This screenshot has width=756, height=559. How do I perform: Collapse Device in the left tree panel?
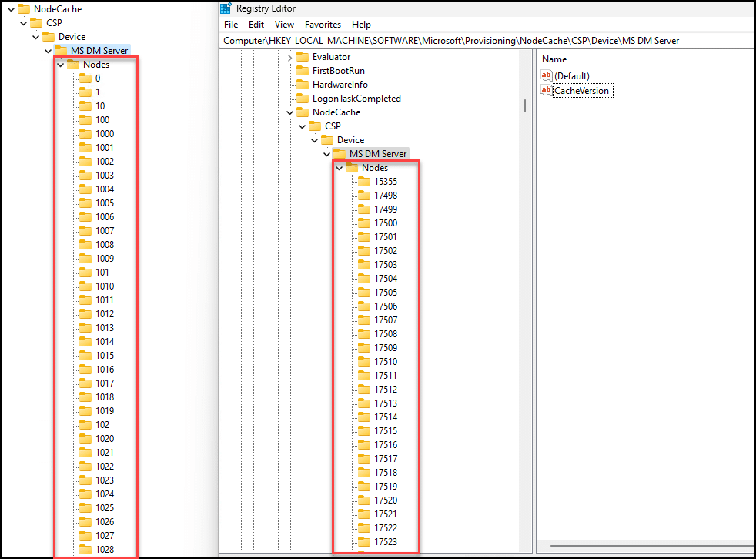point(35,37)
